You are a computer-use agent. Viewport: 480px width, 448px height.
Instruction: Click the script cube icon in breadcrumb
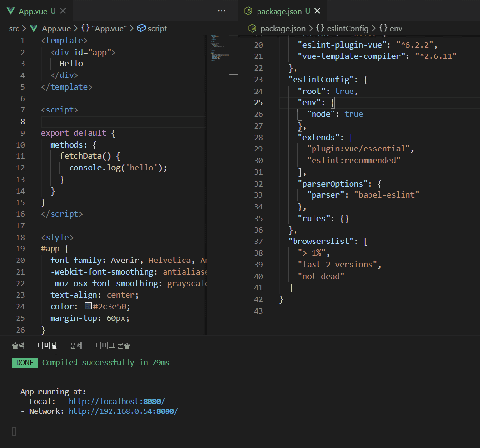click(141, 28)
